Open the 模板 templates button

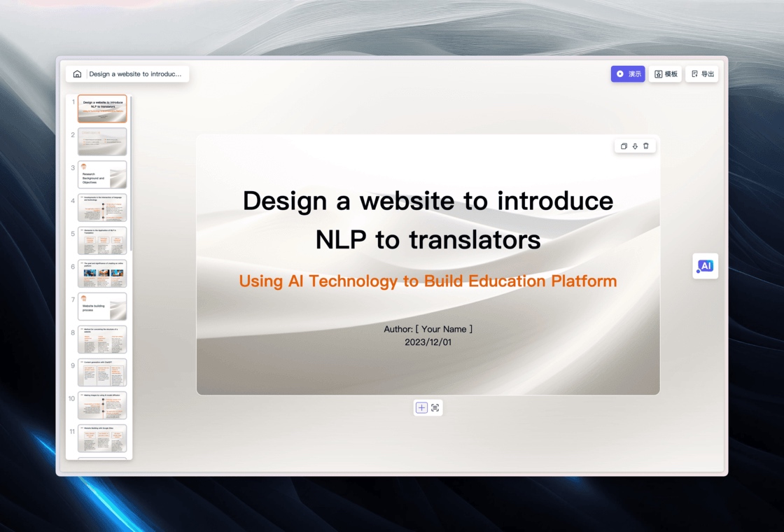coord(666,74)
